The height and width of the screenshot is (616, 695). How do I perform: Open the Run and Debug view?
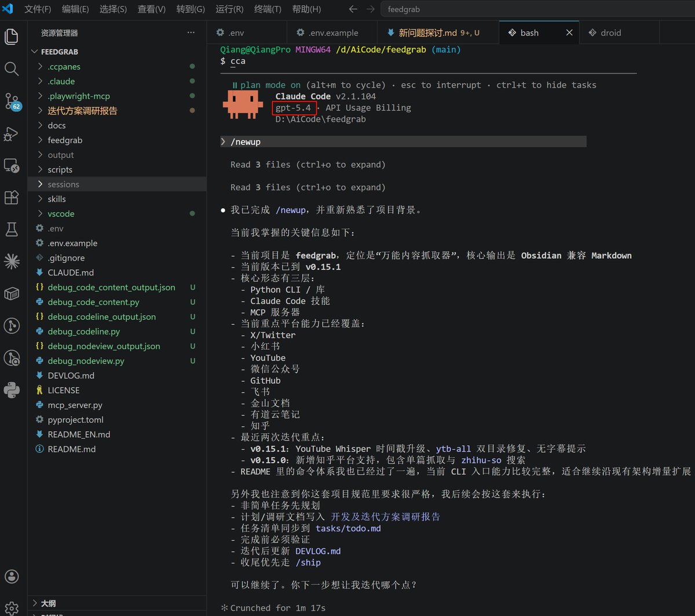12,134
